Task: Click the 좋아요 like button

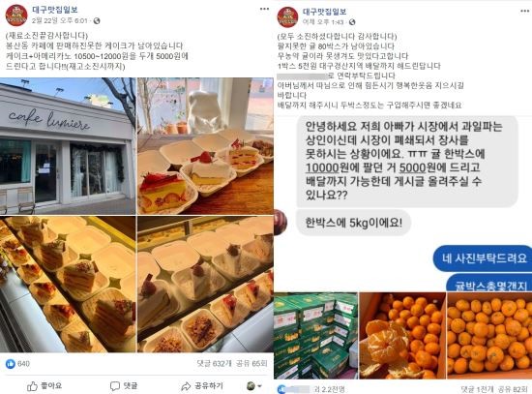Action: 44,386
